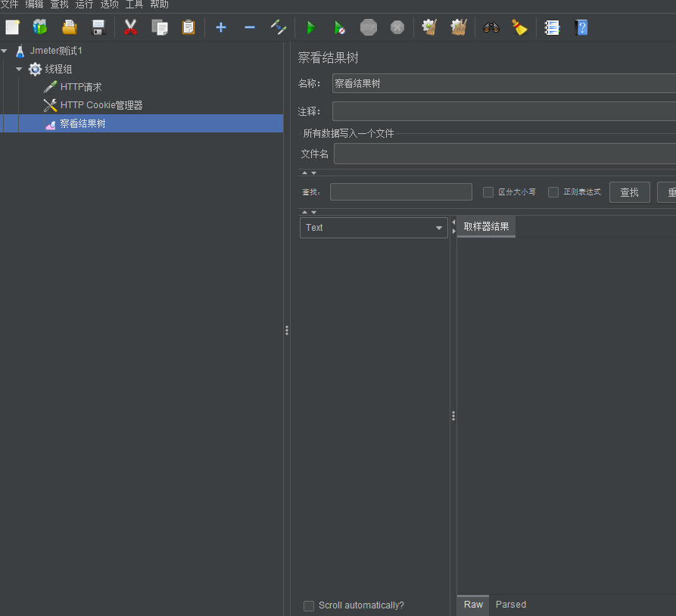The height and width of the screenshot is (616, 676).
Task: Enable the 正则表达式 checkbox
Action: tap(553, 192)
